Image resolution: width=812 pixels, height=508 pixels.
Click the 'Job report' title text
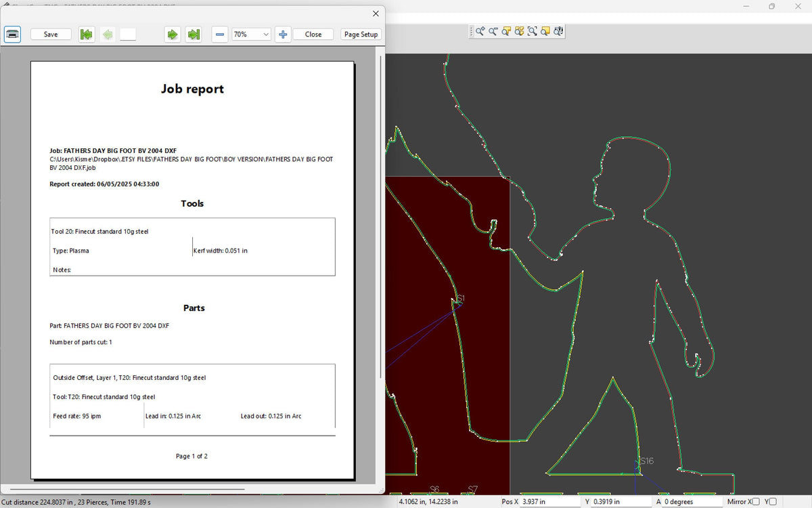192,89
